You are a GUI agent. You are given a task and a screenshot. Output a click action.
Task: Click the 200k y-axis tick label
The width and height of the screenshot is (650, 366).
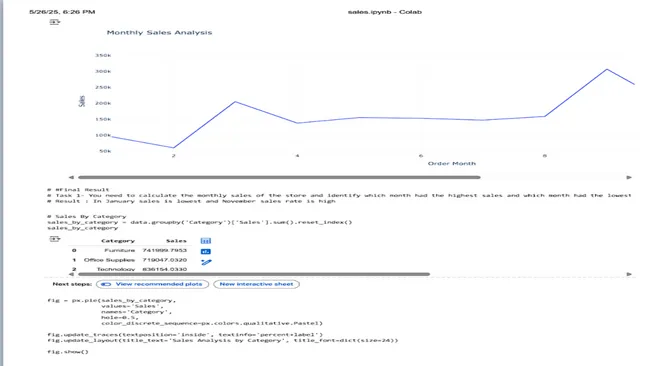103,103
